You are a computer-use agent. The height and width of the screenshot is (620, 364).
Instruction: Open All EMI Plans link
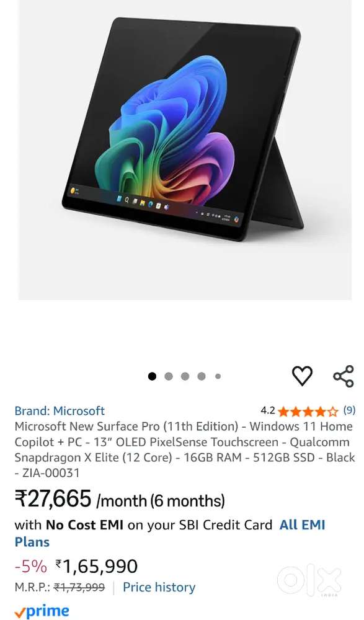coord(170,533)
